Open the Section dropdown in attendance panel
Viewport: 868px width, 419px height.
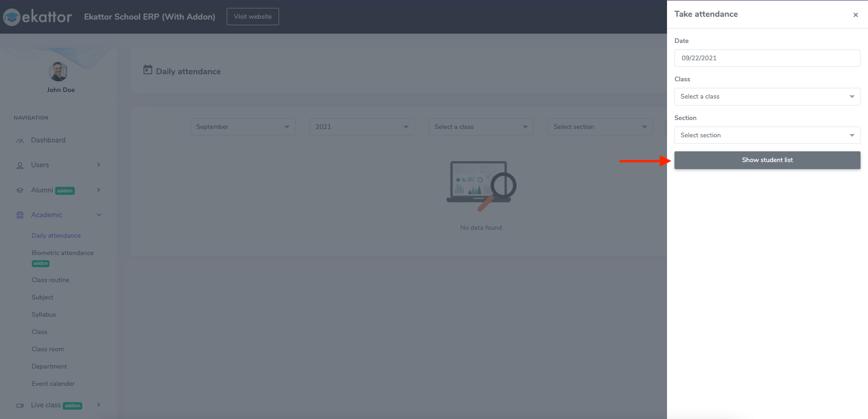tap(767, 135)
